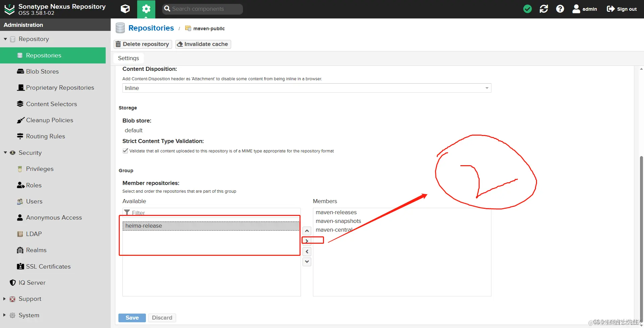Save the repository settings
The height and width of the screenshot is (328, 644).
(132, 318)
